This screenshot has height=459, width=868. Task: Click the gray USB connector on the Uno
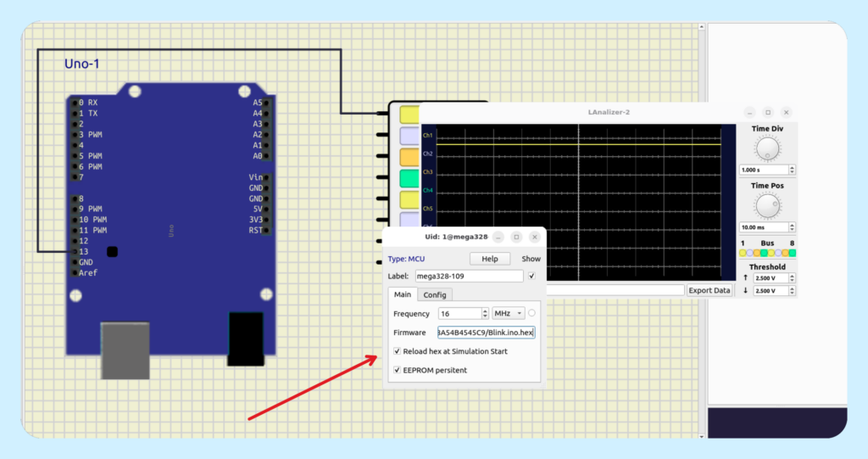(125, 350)
